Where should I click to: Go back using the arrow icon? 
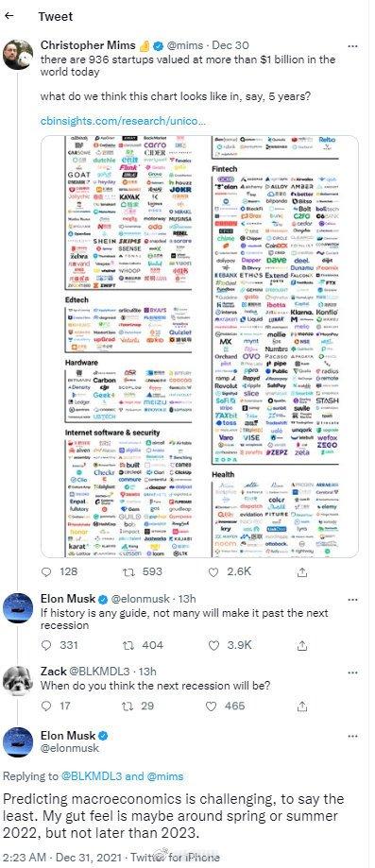[x=9, y=16]
